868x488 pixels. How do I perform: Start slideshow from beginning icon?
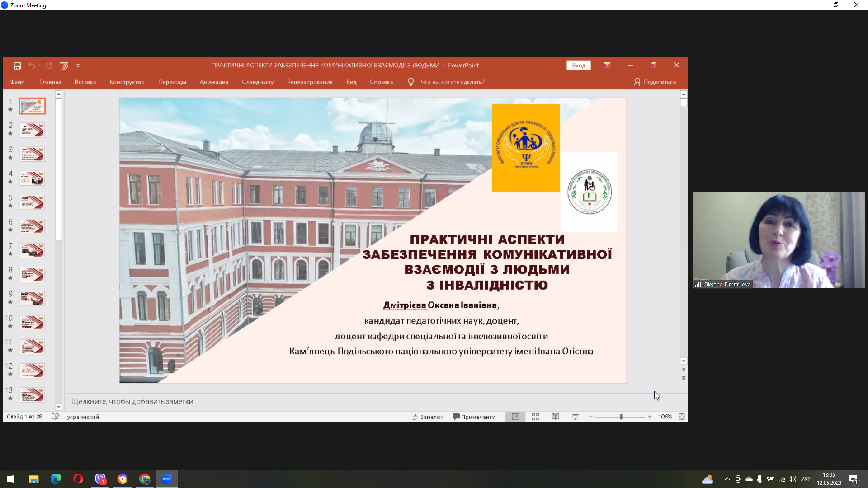coord(64,66)
